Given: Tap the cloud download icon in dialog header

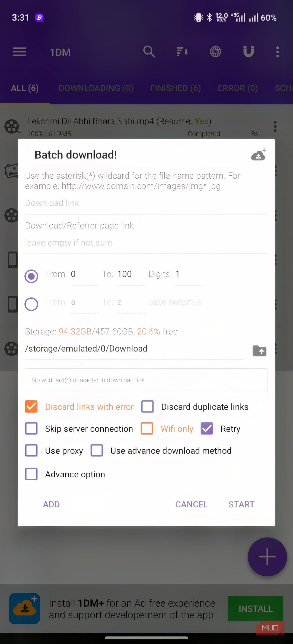Looking at the screenshot, I should [258, 155].
